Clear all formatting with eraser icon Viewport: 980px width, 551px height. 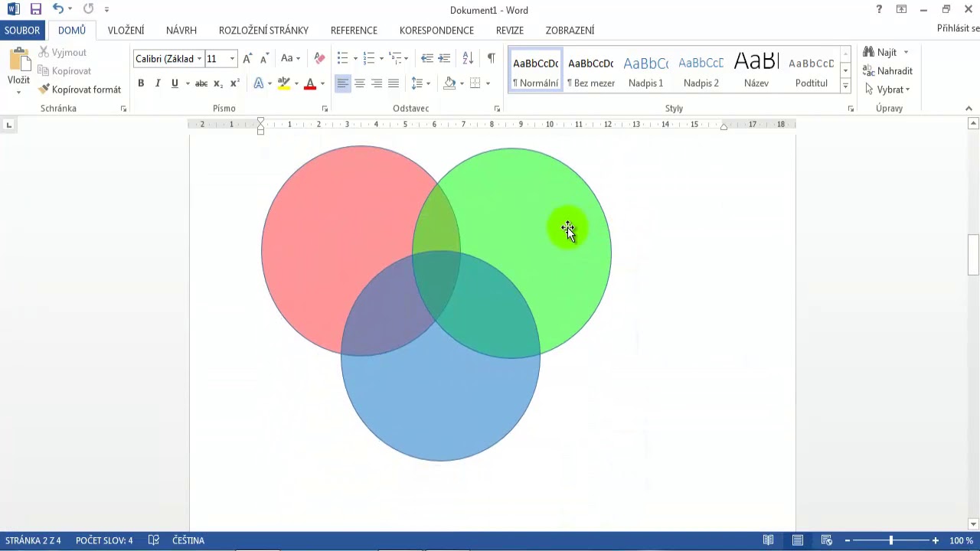320,58
